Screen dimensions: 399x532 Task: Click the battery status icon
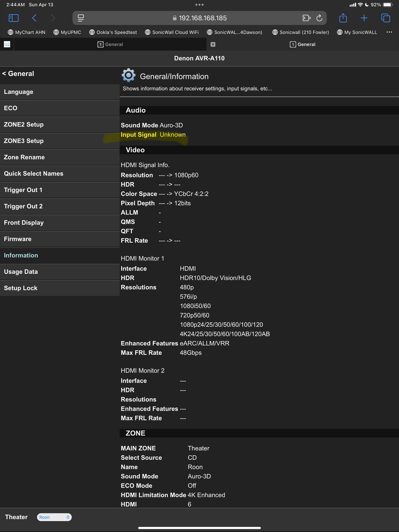[388, 5]
